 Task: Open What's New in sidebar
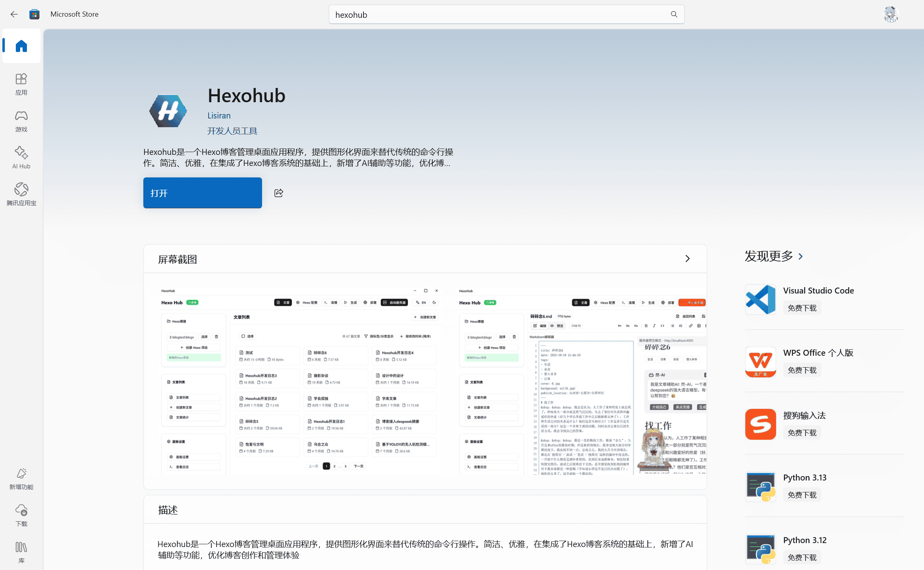[21, 478]
